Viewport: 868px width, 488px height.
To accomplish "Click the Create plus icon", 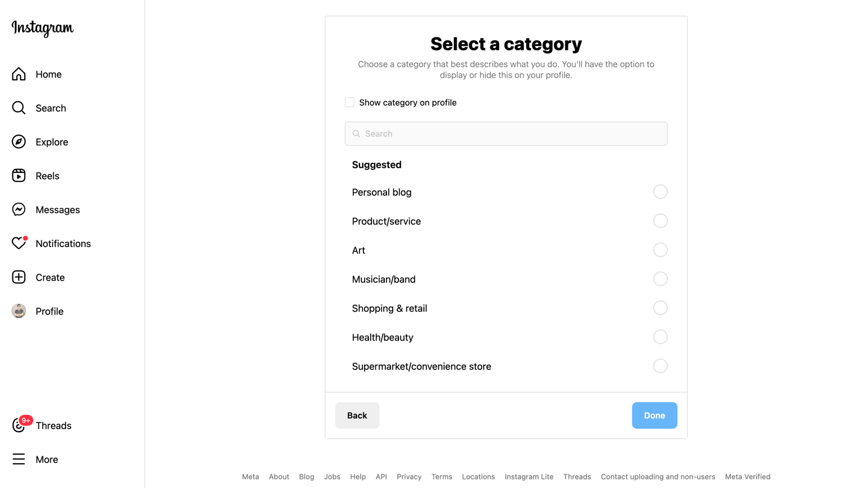I will click(x=19, y=278).
